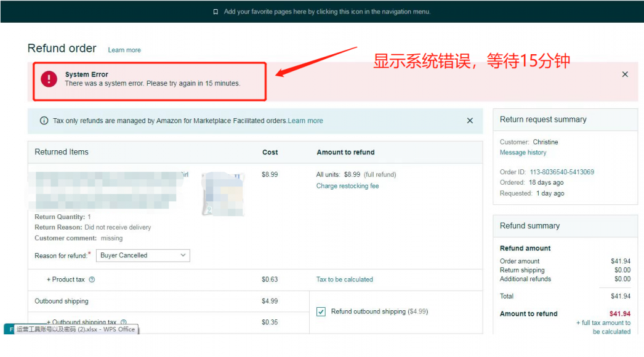Click the returned product thumbnail image

pos(222,194)
